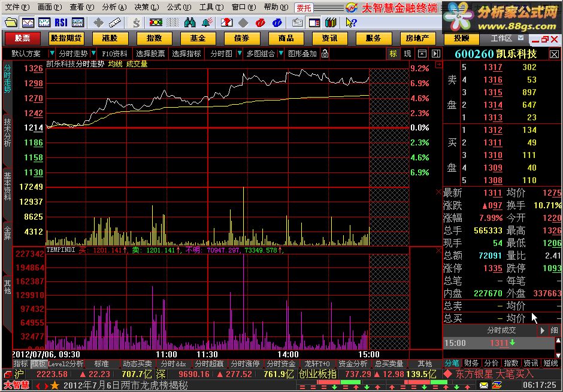Click the help cursor question icon
563x392 pixels.
pos(351,23)
